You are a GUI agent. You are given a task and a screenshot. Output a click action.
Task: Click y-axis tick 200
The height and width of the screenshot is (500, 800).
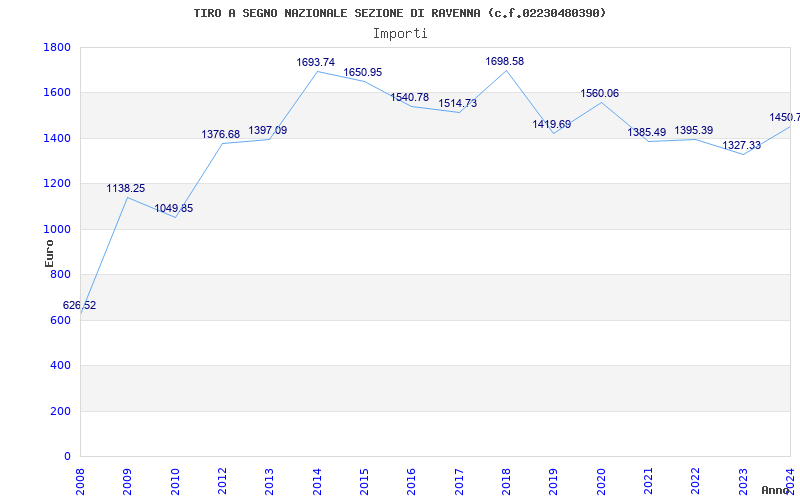(60, 411)
